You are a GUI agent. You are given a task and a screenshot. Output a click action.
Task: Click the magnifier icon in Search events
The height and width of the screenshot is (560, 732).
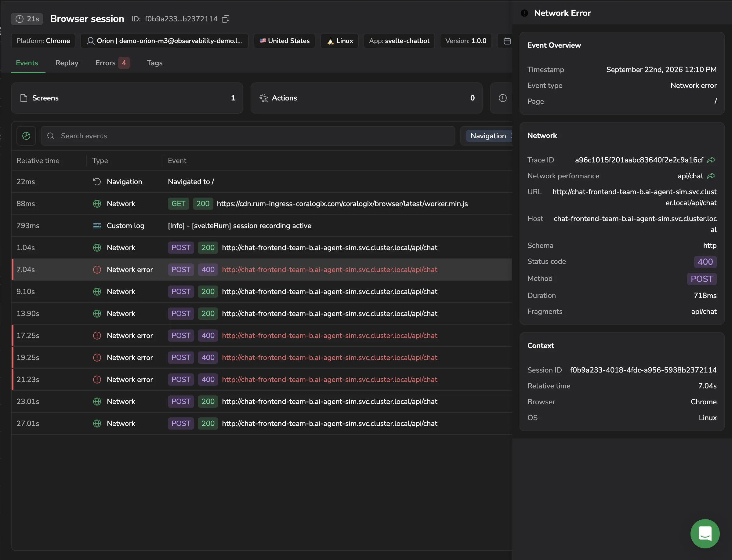point(51,136)
